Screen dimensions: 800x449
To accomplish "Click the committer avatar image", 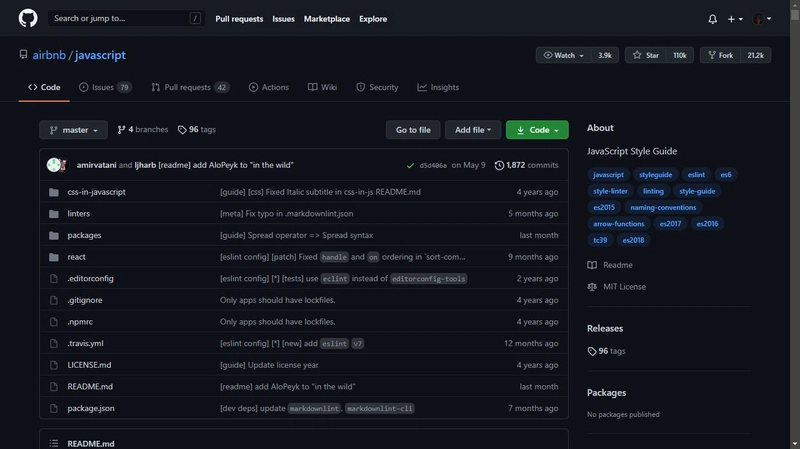I will [x=56, y=165].
